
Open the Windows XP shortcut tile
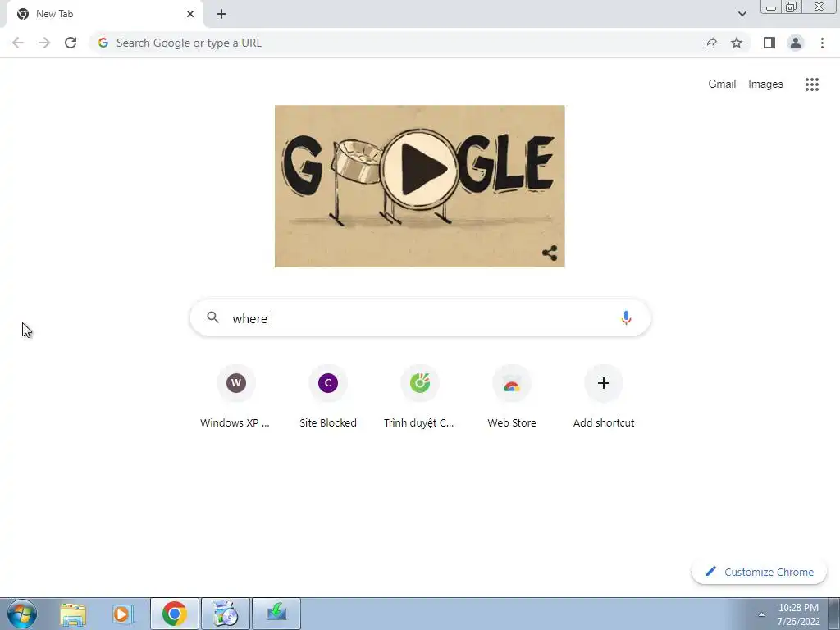pos(235,396)
